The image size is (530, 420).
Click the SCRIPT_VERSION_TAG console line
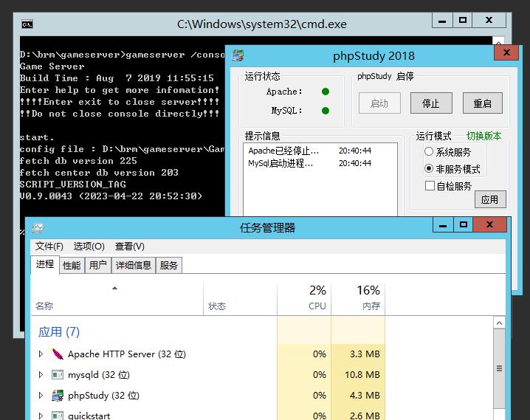click(72, 185)
